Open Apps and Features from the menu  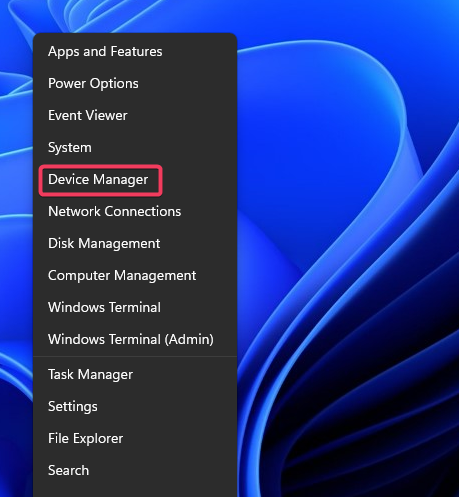135,51
